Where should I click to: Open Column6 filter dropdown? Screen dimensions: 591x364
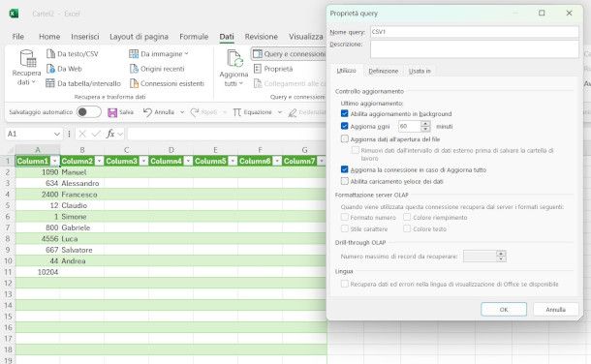277,161
